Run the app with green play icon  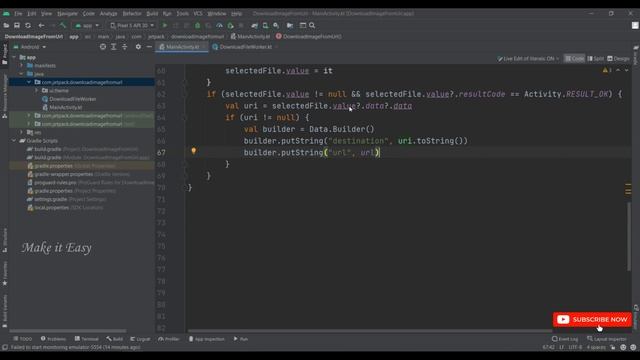tap(165, 25)
